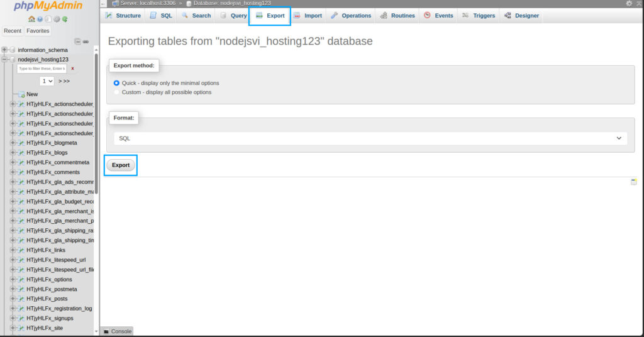This screenshot has width=644, height=337.
Task: Open the Triggers tab
Action: [479, 16]
